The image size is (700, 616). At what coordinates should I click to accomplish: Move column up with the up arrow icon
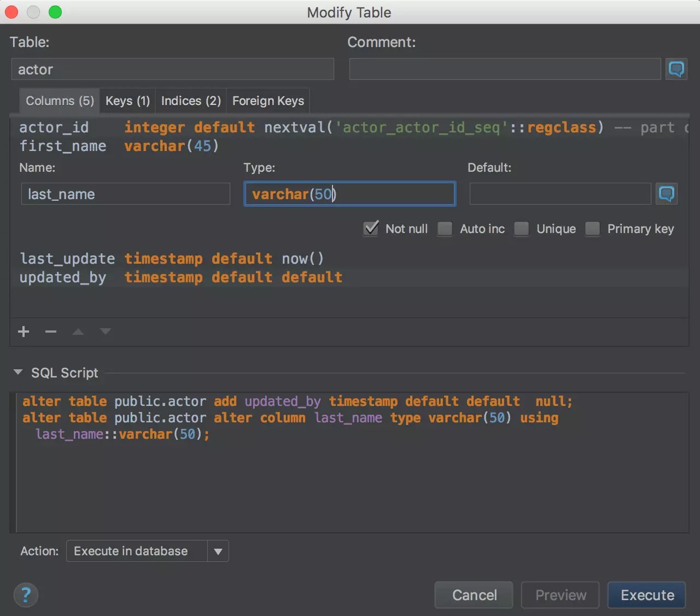pyautogui.click(x=78, y=332)
